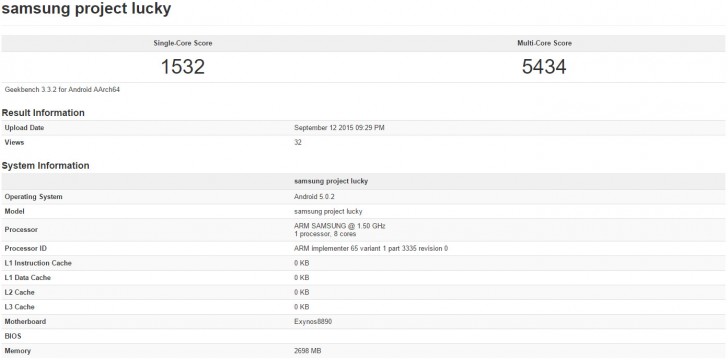
Task: Click the L1 Data Cache label
Action: [27, 278]
